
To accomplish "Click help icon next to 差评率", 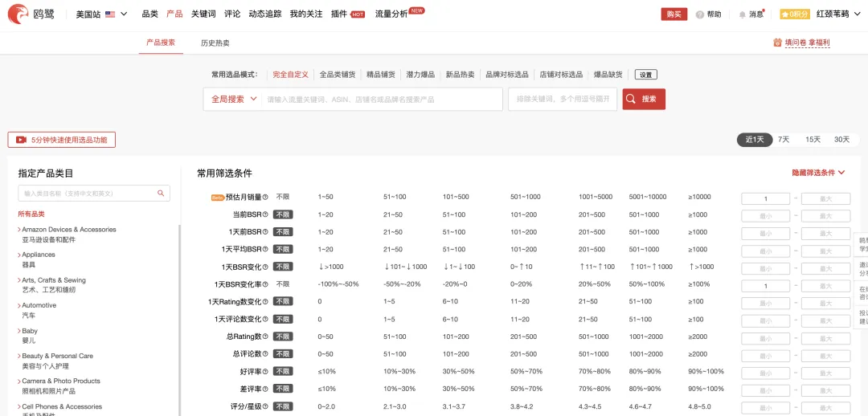I will 265,389.
